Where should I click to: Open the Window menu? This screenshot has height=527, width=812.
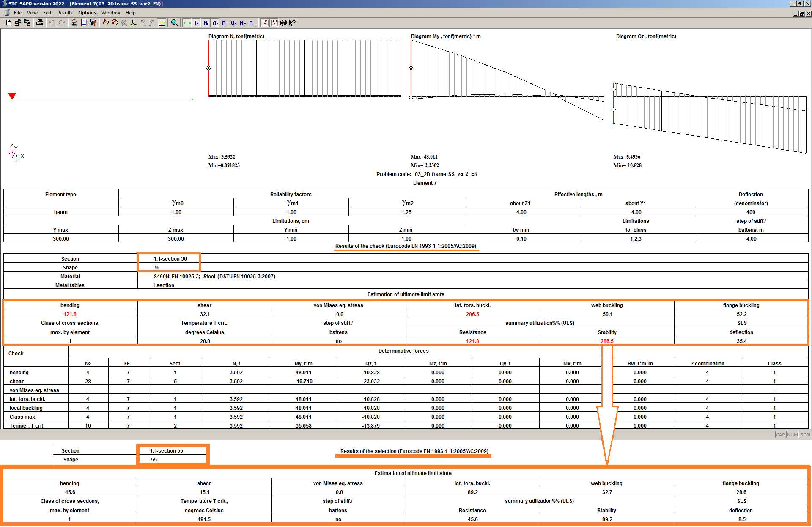click(110, 13)
